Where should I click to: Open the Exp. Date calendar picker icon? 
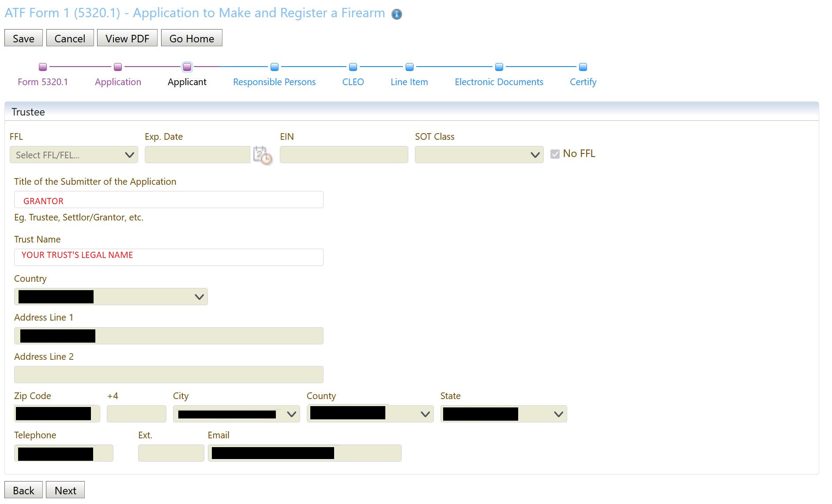[263, 155]
